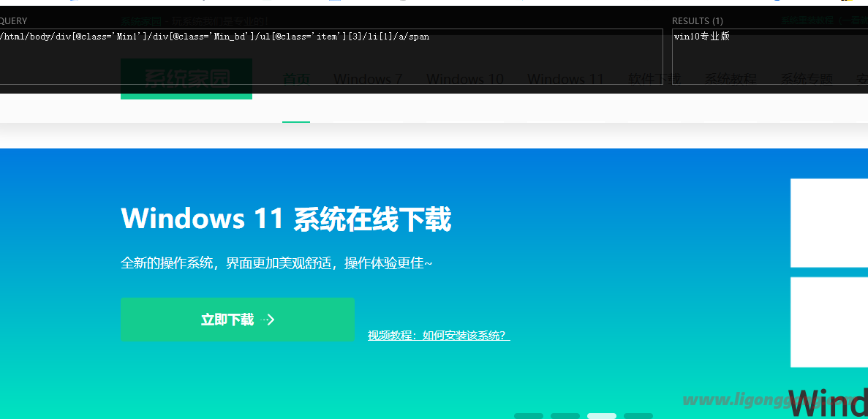Select the first carousel indicator bar
The height and width of the screenshot is (419, 868).
(x=528, y=415)
